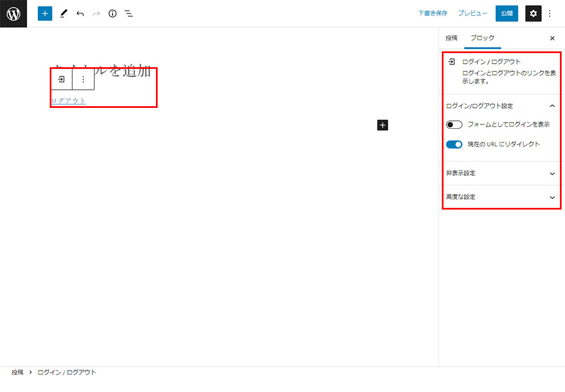Open the top-right options kebab menu
The height and width of the screenshot is (392, 565).
click(x=550, y=14)
